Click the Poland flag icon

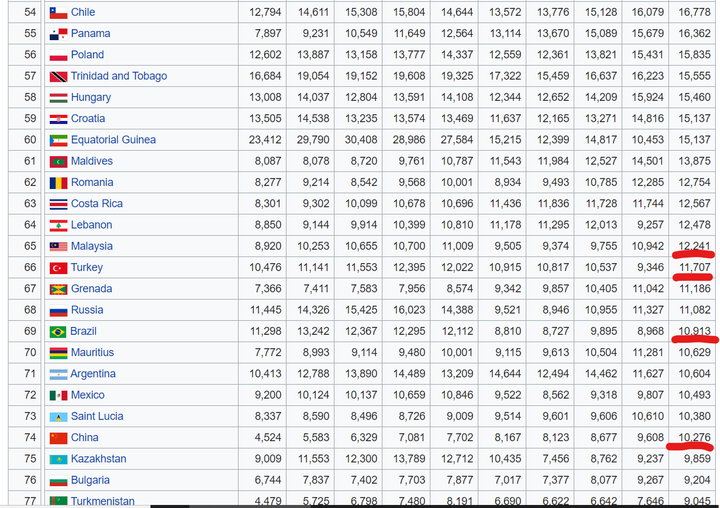[x=58, y=55]
